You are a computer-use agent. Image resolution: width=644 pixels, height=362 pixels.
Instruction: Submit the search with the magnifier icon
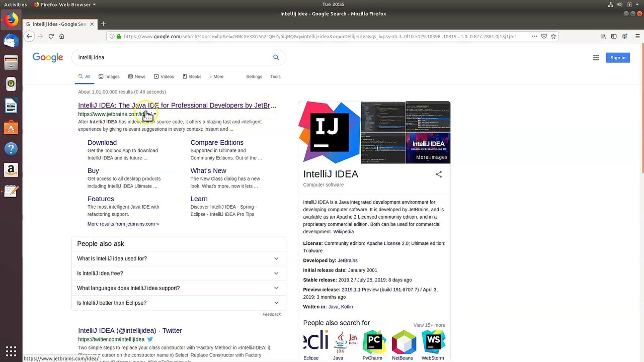[x=276, y=57]
